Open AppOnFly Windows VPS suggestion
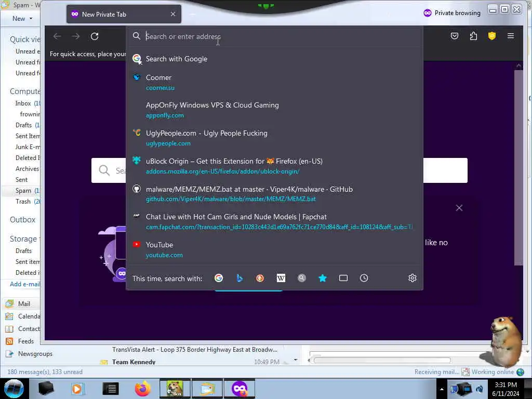 point(274,110)
